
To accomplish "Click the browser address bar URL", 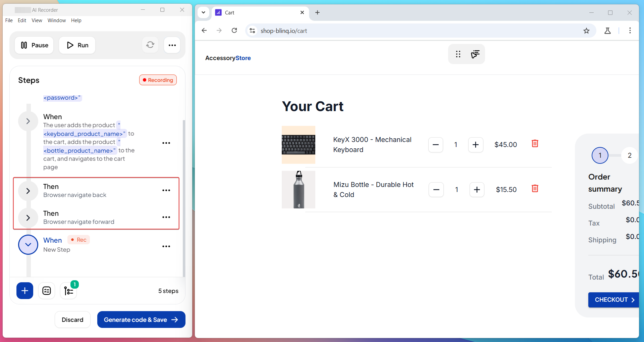I will (x=283, y=31).
